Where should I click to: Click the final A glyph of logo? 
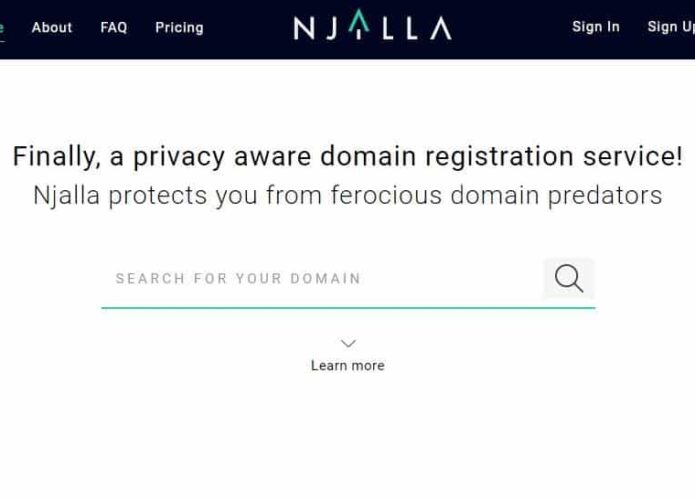pos(441,28)
